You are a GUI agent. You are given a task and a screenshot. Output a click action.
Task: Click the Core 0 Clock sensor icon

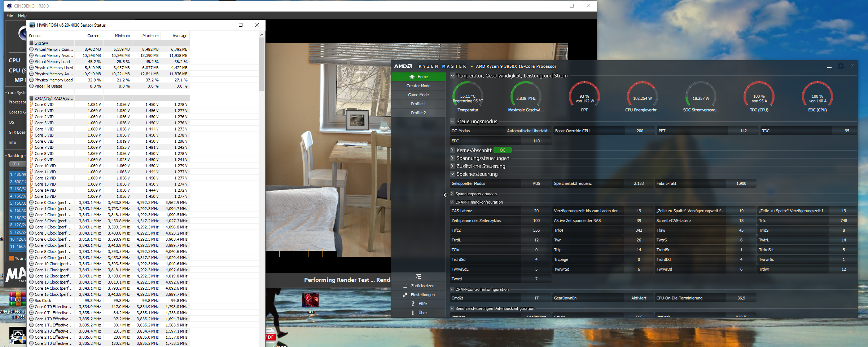pyautogui.click(x=31, y=203)
